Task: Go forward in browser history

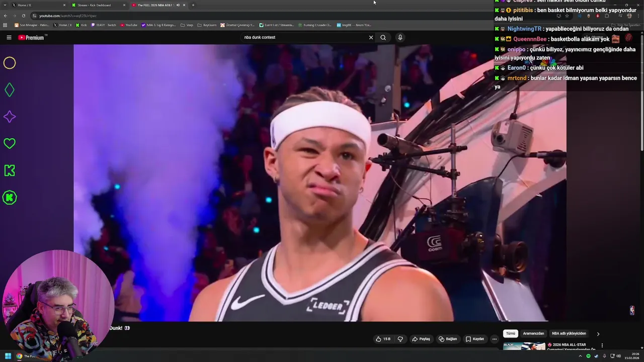Action: [x=14, y=16]
